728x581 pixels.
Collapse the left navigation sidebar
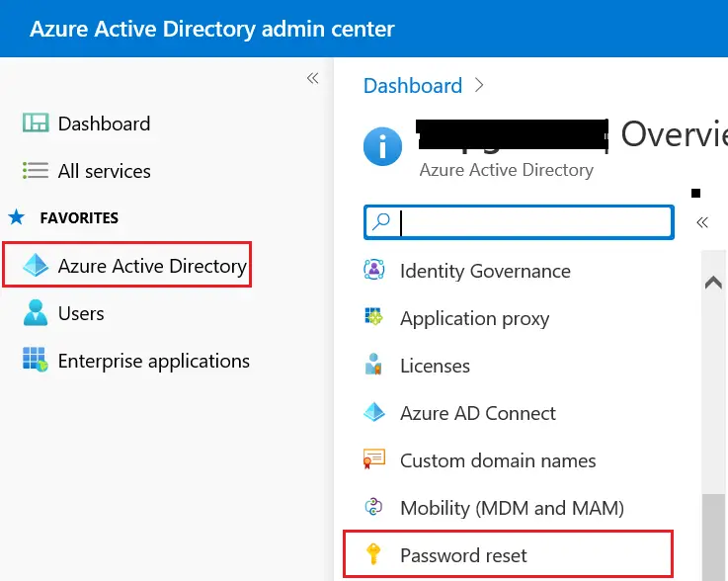[x=312, y=78]
